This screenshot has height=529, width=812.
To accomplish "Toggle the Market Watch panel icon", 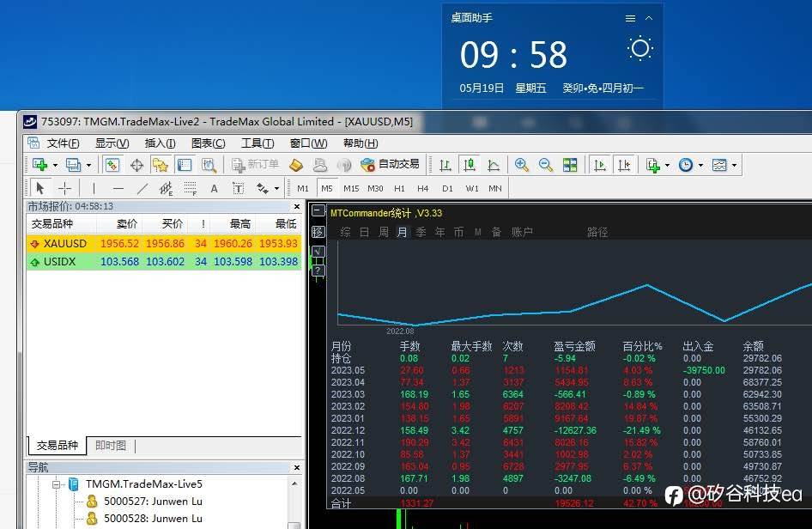I will [x=112, y=165].
